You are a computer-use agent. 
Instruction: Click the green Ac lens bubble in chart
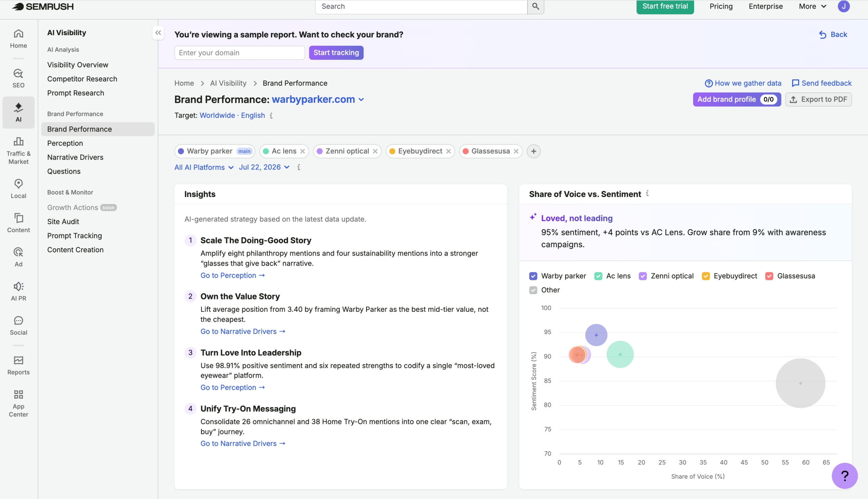[620, 354]
